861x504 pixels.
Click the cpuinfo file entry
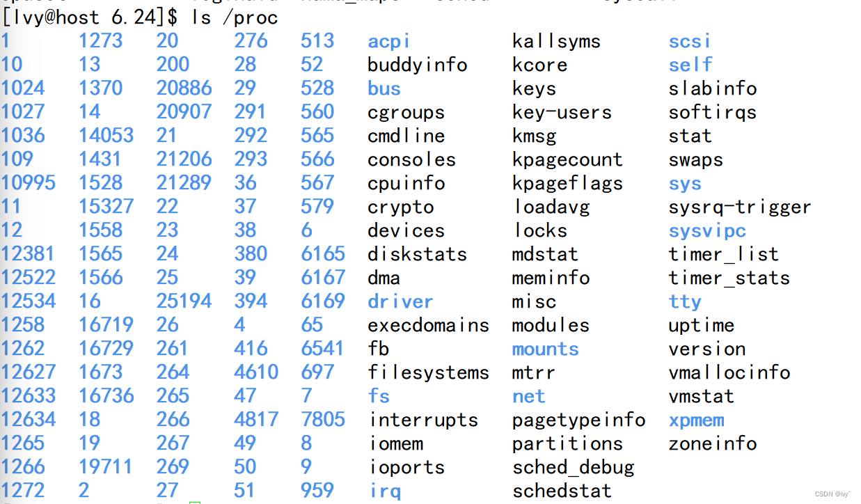tap(406, 183)
